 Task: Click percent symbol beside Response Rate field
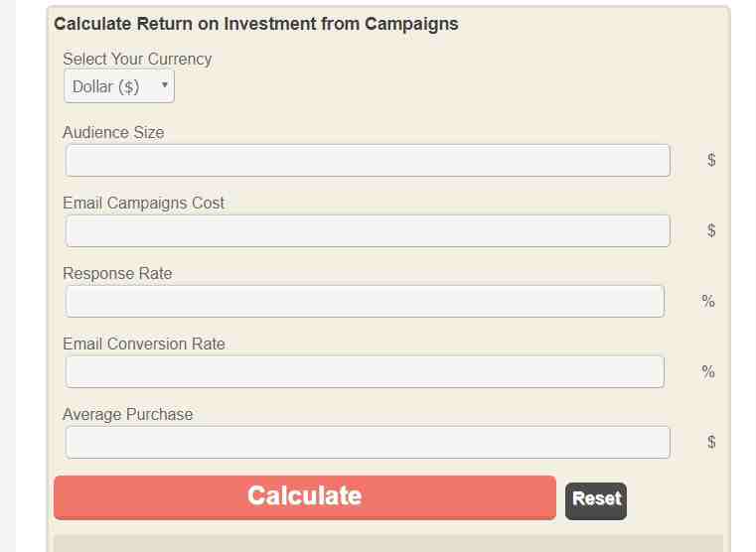click(708, 301)
